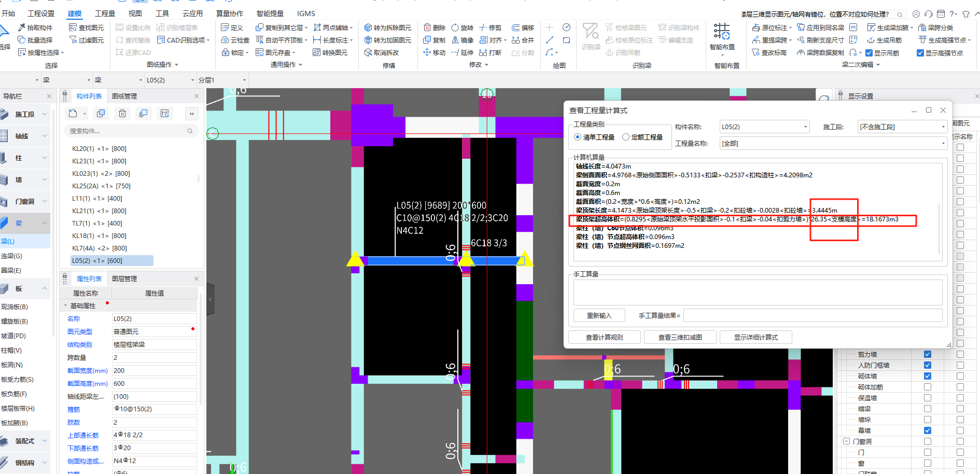The height and width of the screenshot is (474, 980).
Task: Click 显示详细计算式 button
Action: [x=756, y=337]
